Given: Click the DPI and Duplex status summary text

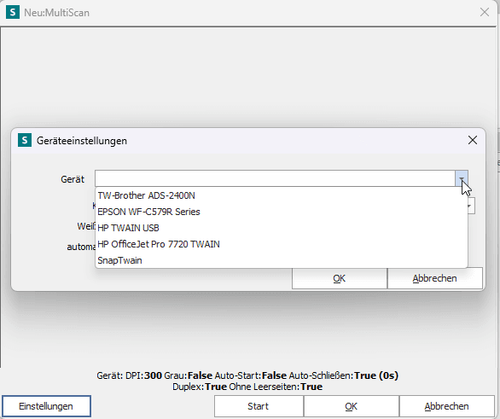Looking at the screenshot, I should (x=247, y=381).
